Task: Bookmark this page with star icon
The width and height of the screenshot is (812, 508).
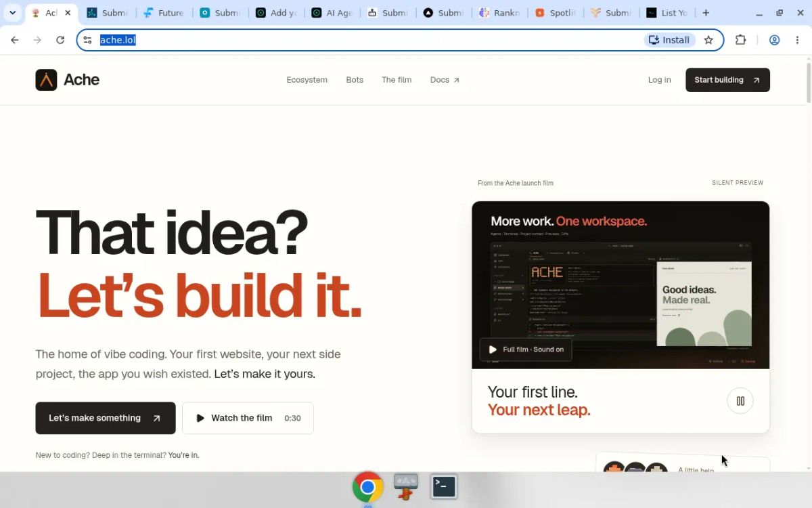Action: 708,40
